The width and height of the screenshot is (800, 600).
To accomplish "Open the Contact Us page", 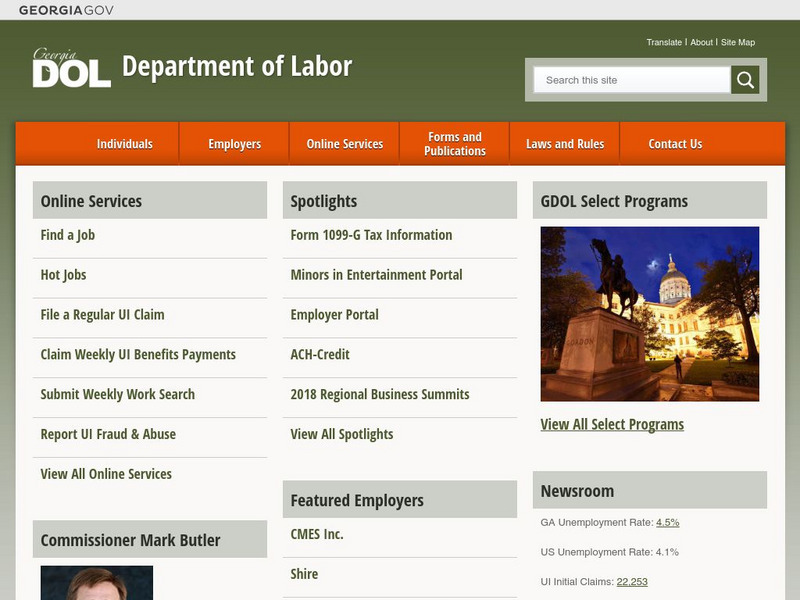I will 674,143.
